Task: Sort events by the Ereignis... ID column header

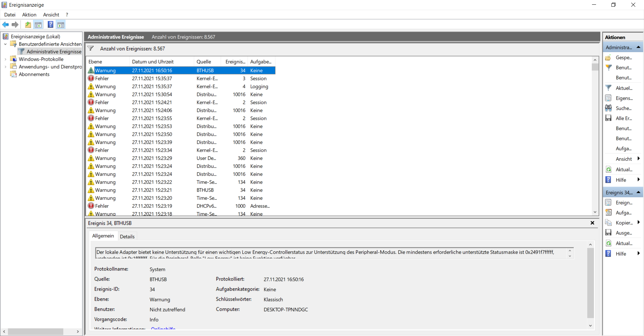Action: (234, 62)
